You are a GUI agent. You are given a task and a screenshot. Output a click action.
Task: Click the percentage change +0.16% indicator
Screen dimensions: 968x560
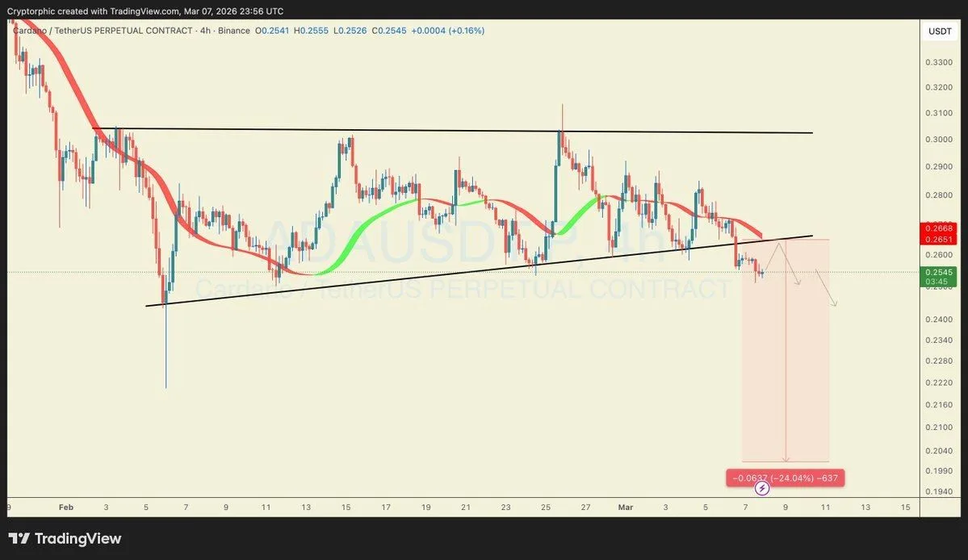tap(465, 30)
